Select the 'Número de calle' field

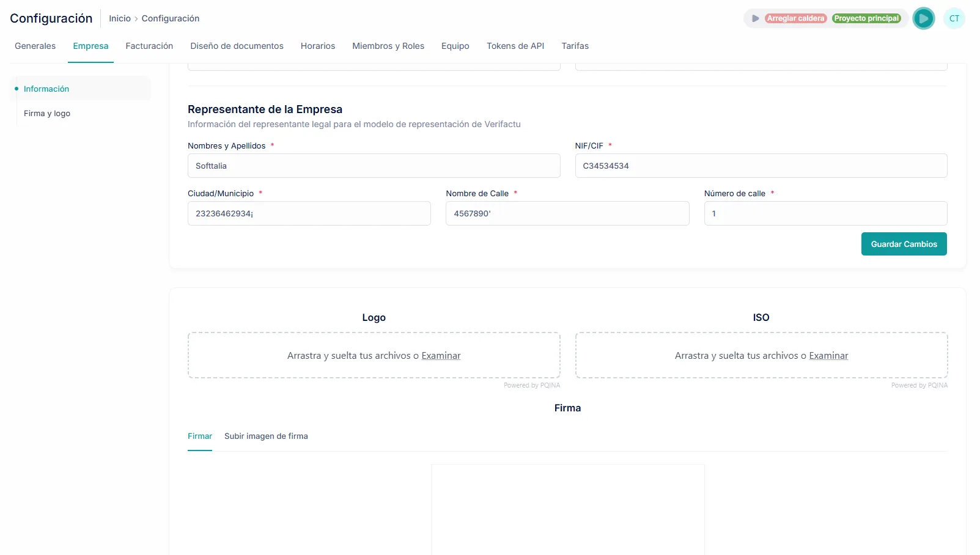coord(825,213)
